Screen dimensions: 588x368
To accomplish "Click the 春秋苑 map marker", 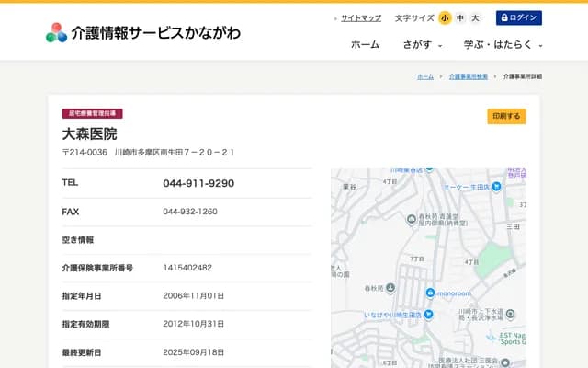I will click(391, 287).
